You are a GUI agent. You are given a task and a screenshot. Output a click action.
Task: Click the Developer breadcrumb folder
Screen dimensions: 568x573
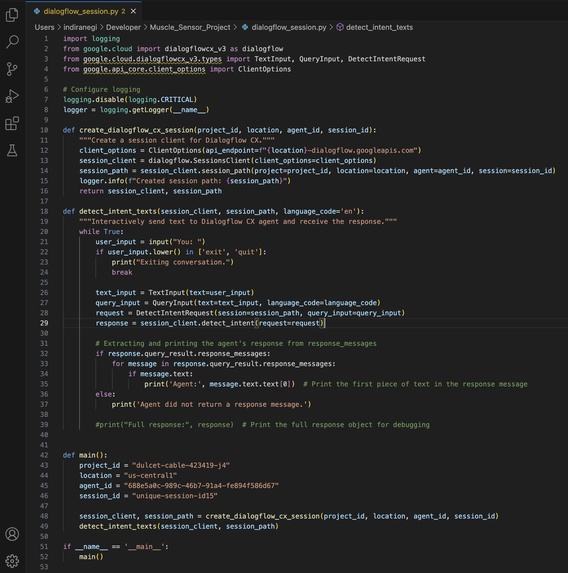tap(123, 27)
